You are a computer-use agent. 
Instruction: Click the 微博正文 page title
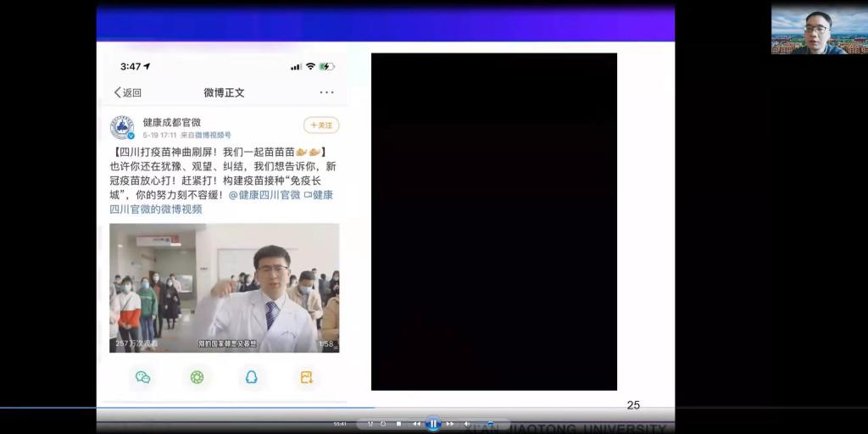point(224,92)
